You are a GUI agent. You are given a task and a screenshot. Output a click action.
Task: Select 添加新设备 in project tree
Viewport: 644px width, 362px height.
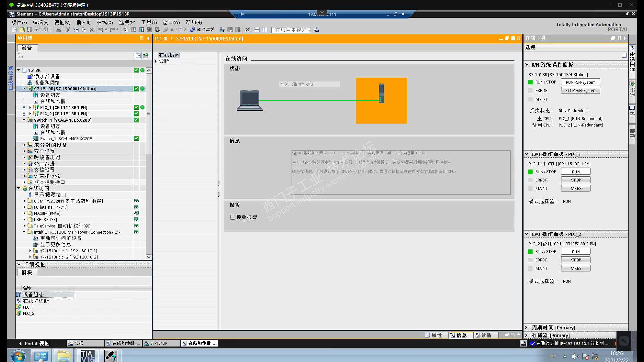click(47, 76)
